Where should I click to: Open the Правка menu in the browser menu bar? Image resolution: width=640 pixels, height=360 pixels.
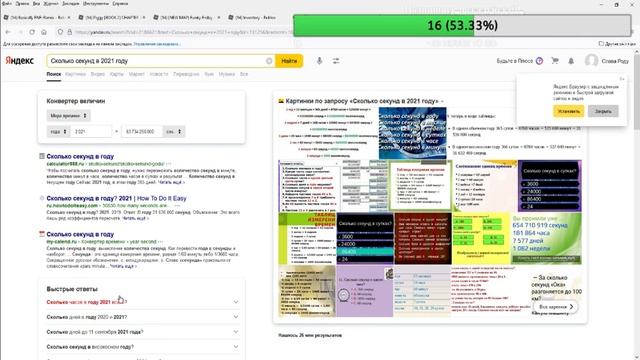click(22, 4)
